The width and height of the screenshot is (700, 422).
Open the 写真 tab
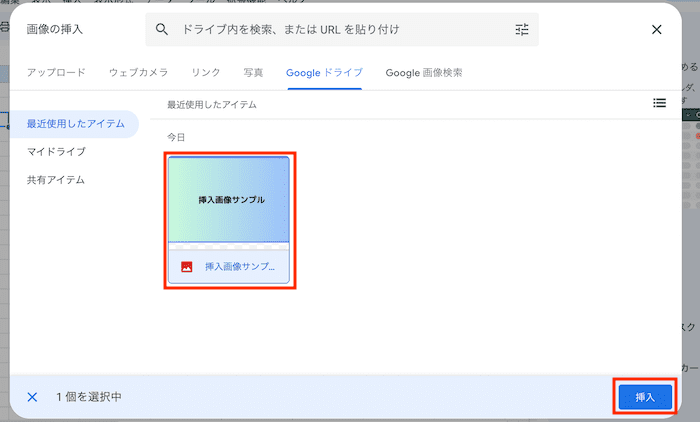[x=254, y=73]
